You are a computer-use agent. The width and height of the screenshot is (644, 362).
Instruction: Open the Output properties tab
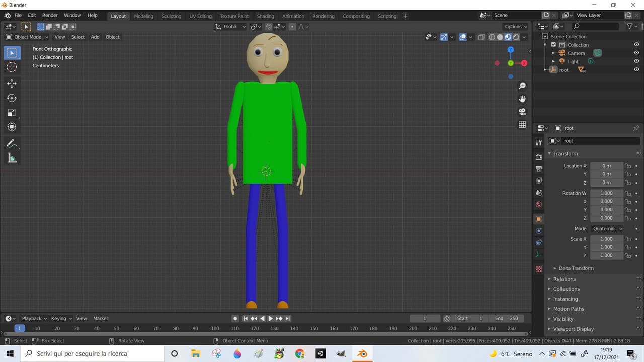(x=539, y=169)
